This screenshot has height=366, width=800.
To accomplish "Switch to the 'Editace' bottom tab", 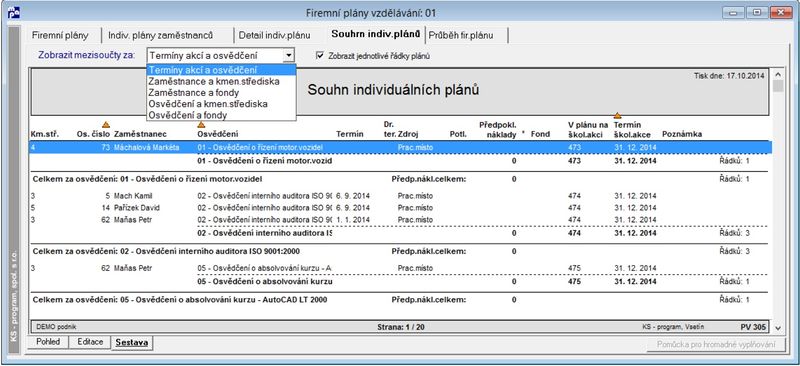I will pyautogui.click(x=90, y=342).
